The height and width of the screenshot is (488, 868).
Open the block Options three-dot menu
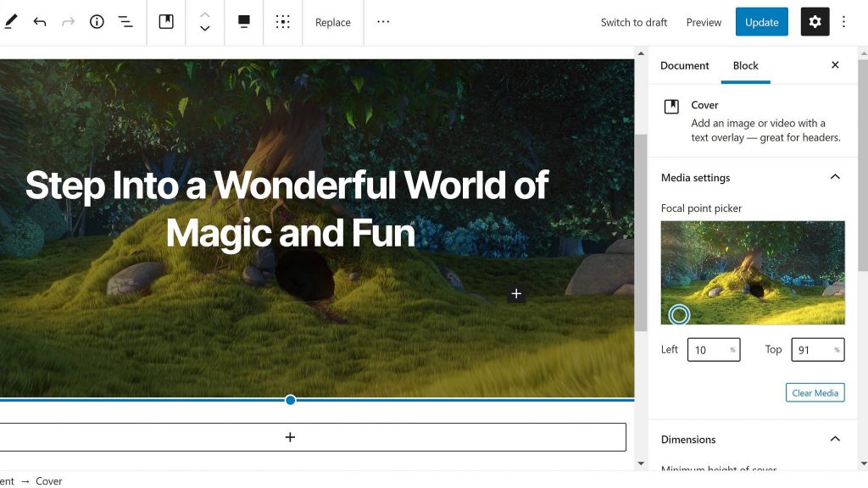(383, 22)
